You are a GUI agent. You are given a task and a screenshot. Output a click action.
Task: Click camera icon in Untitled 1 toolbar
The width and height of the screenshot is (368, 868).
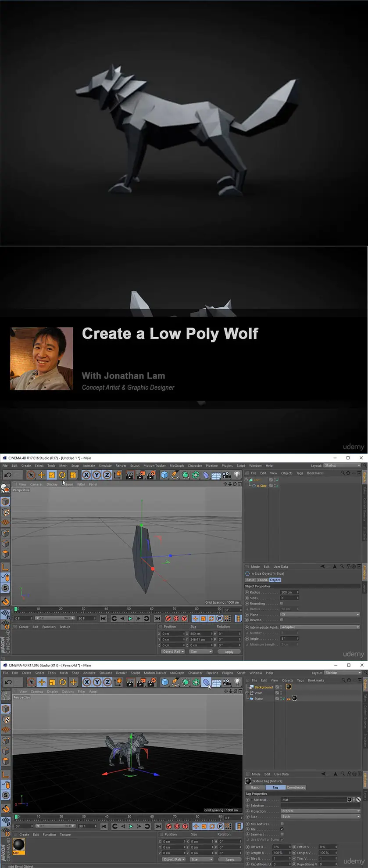[x=226, y=475]
